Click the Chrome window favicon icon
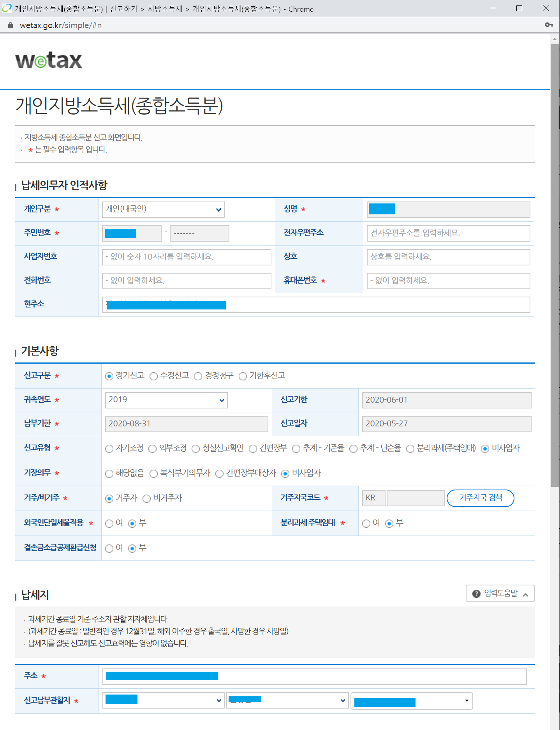Screen dimensions: 560x730 (x=7, y=8)
